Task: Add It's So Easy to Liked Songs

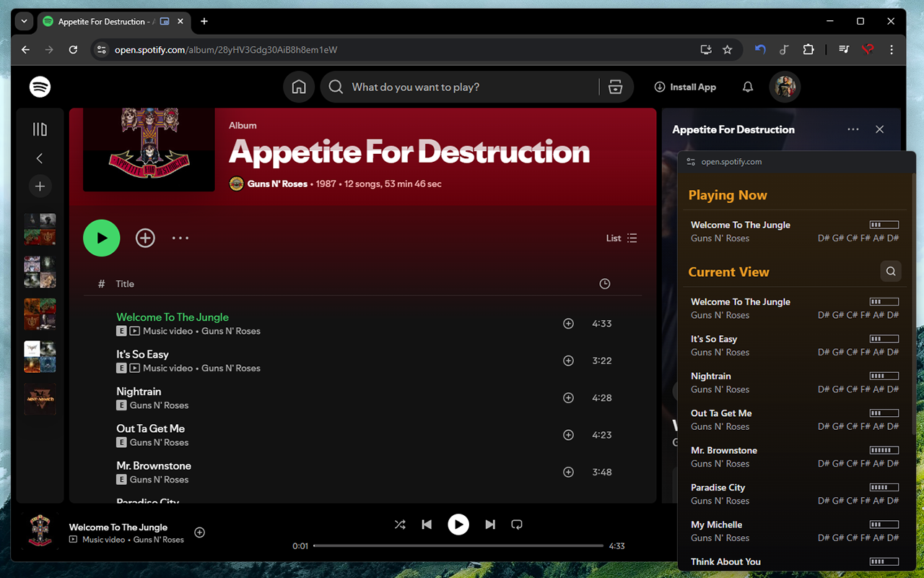Action: pyautogui.click(x=568, y=361)
